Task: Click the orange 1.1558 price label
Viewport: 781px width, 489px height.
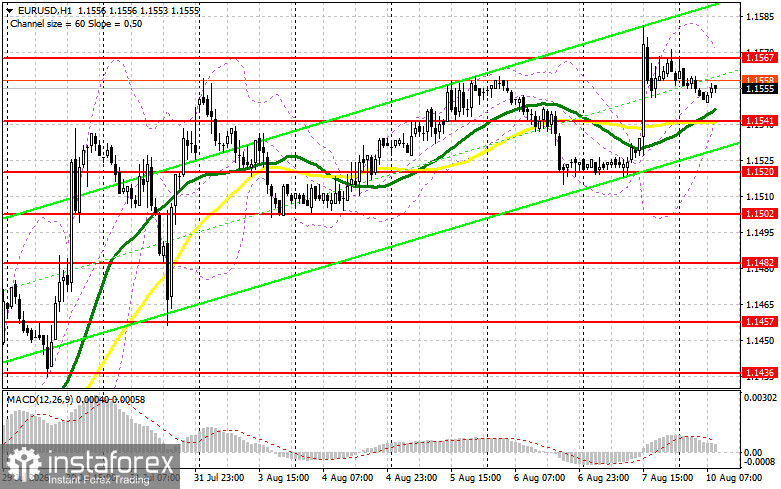Action: [759, 80]
